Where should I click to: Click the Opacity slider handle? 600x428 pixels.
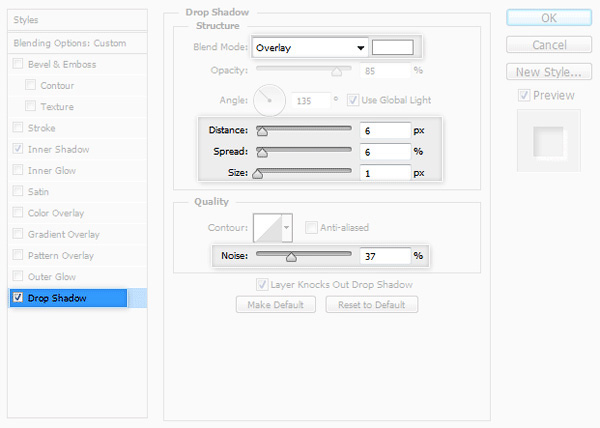point(337,72)
